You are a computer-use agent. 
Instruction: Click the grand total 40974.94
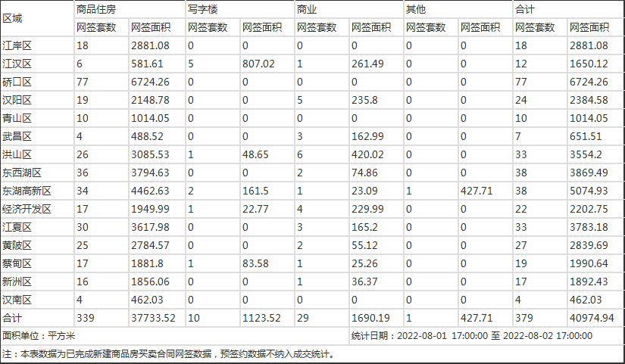click(x=592, y=318)
